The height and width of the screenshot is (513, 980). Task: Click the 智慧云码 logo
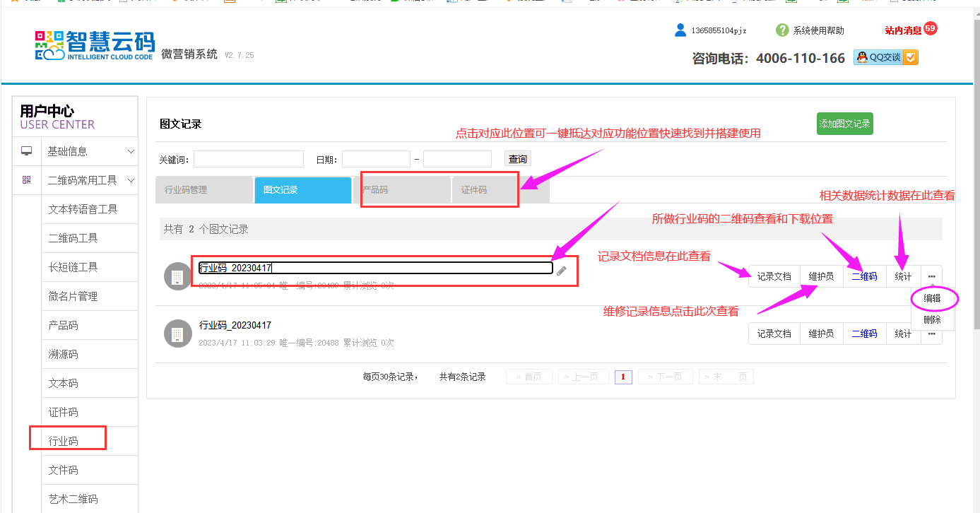95,46
